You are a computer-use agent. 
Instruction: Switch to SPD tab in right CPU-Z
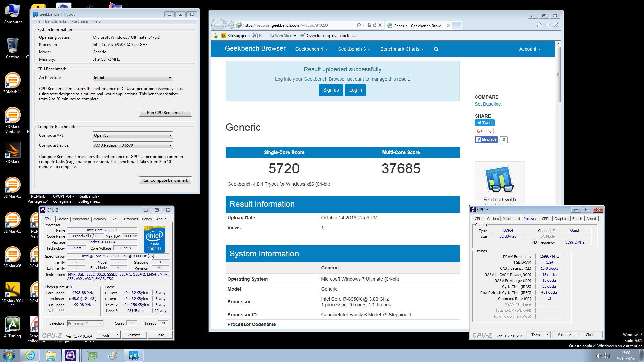coord(545,219)
